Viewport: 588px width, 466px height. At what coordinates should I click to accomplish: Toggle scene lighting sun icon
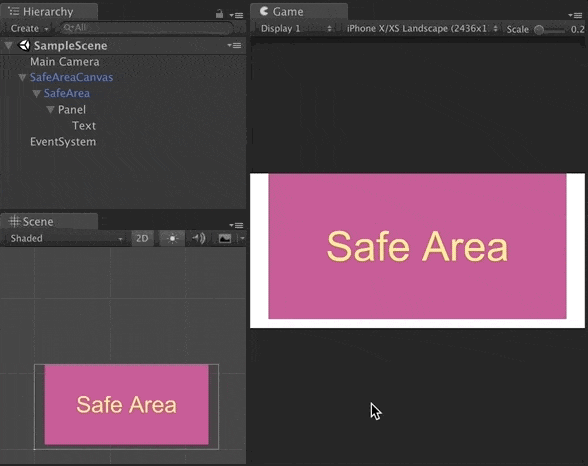pyautogui.click(x=172, y=238)
